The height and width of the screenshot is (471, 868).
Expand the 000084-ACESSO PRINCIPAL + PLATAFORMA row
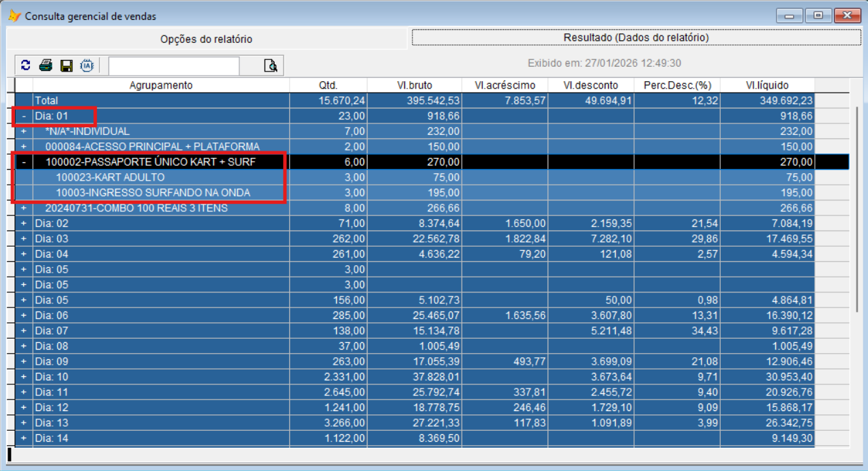(24, 147)
